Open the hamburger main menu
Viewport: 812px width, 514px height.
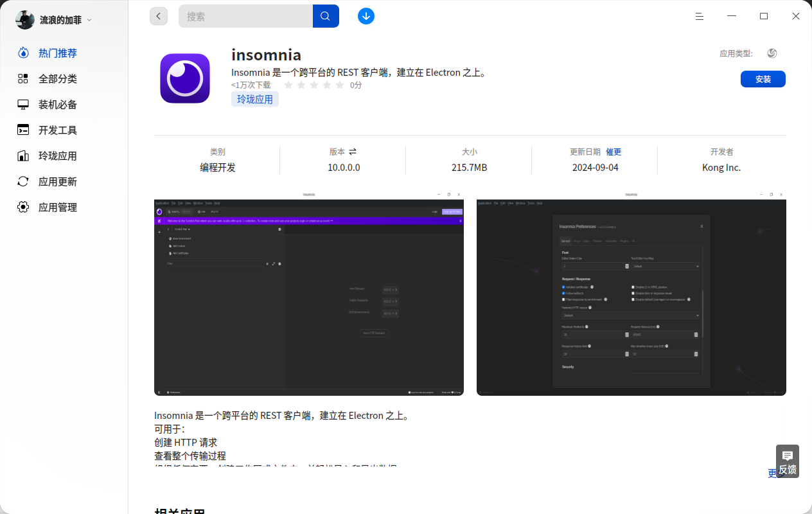coord(700,16)
